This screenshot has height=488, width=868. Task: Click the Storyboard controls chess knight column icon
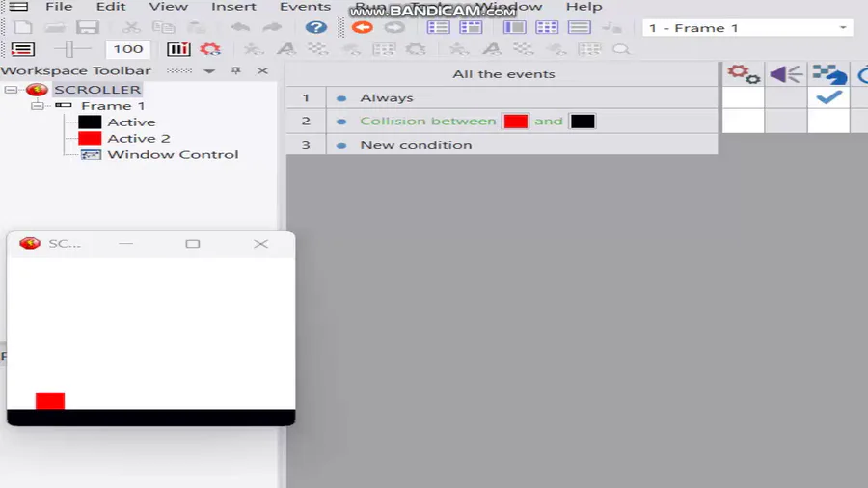pos(829,74)
